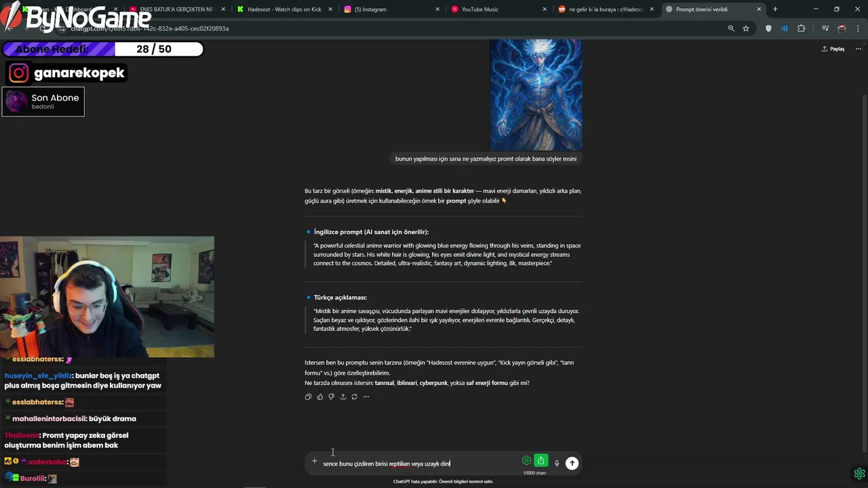Open Chrome's three-dot menu
Screen dimensions: 868x488
(x=858, y=28)
